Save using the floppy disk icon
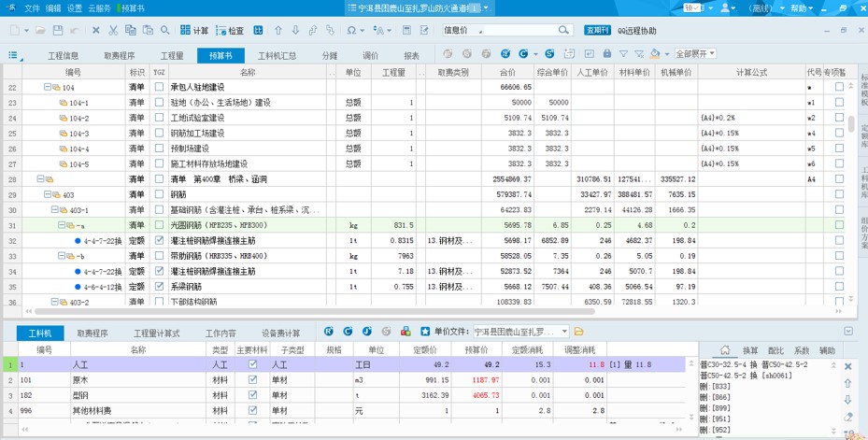Image resolution: width=868 pixels, height=440 pixels. pos(58,31)
